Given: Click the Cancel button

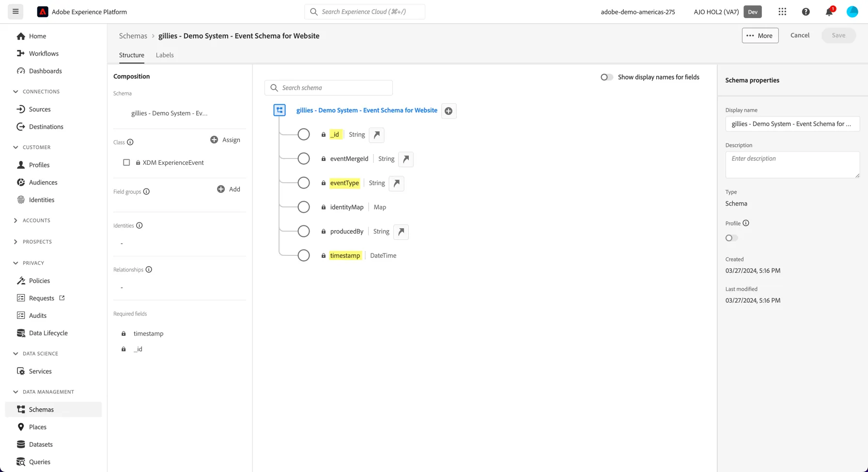Looking at the screenshot, I should [x=800, y=35].
